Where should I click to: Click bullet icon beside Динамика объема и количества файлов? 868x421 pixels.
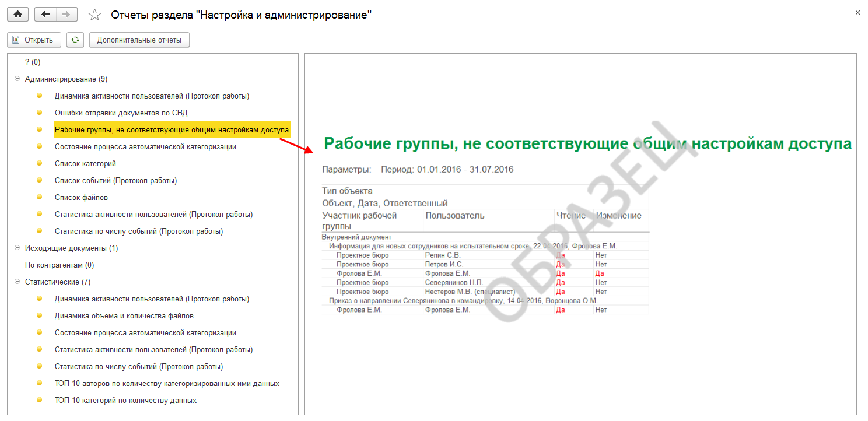tap(40, 315)
